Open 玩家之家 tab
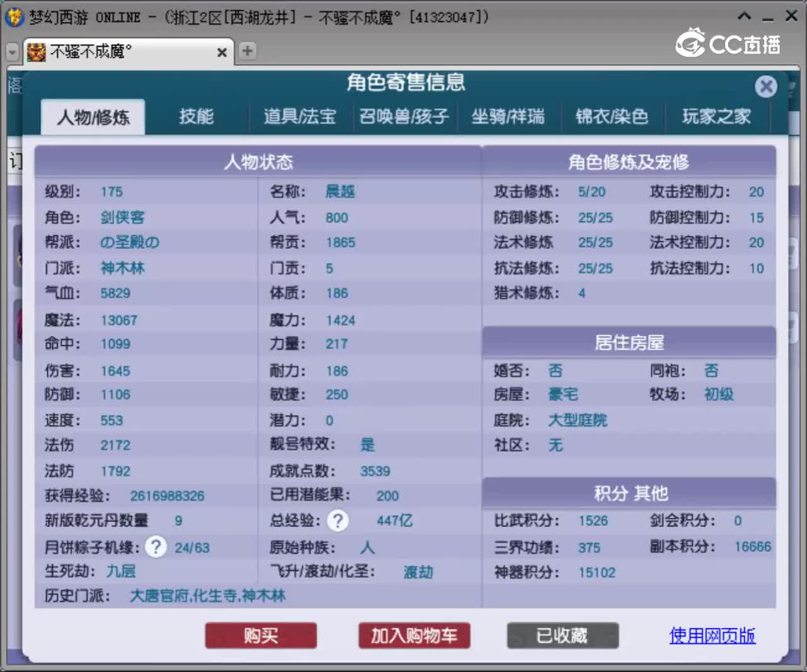This screenshot has width=807, height=672. (716, 117)
